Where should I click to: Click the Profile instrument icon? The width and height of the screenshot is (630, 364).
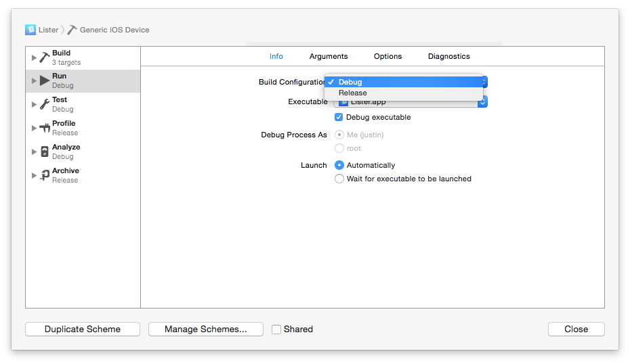(x=45, y=128)
